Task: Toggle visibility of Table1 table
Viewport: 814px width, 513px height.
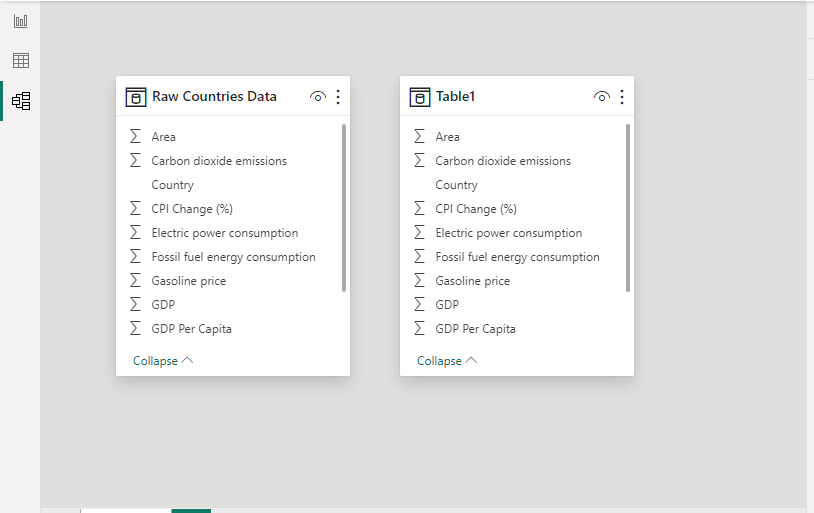Action: click(602, 97)
